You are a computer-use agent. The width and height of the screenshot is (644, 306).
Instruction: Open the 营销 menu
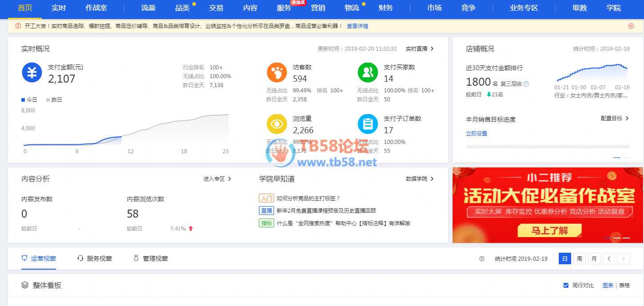(x=318, y=8)
